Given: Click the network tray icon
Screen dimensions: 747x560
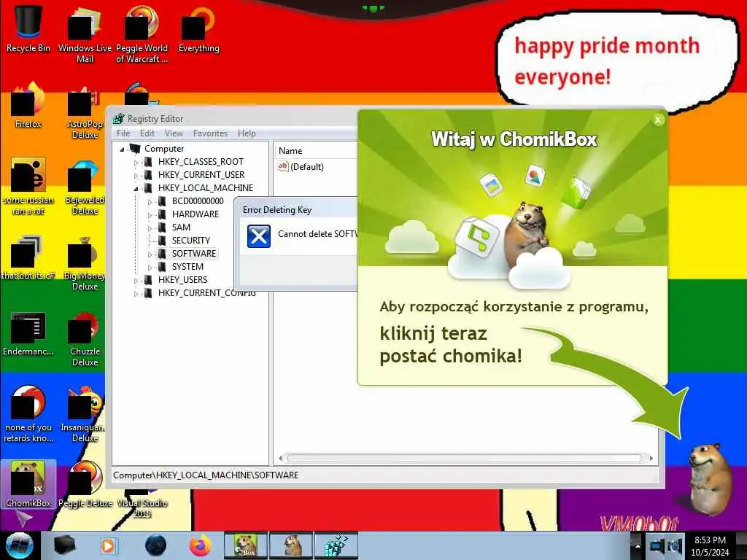Looking at the screenshot, I should coord(657,546).
